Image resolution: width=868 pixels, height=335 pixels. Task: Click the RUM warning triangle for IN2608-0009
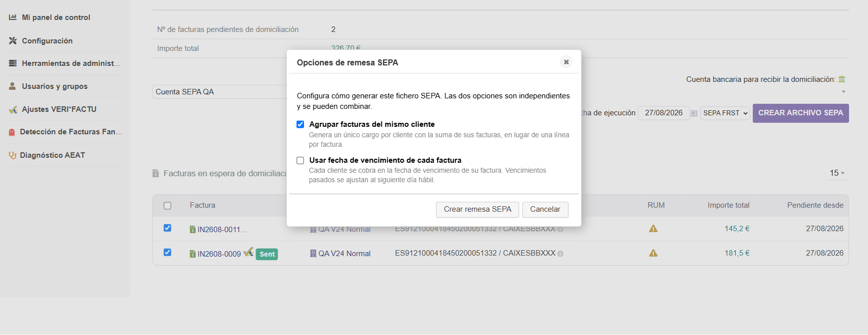coord(653,253)
